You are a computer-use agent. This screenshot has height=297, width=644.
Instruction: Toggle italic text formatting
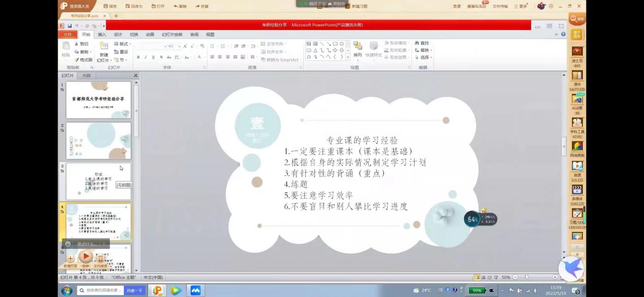tap(146, 57)
